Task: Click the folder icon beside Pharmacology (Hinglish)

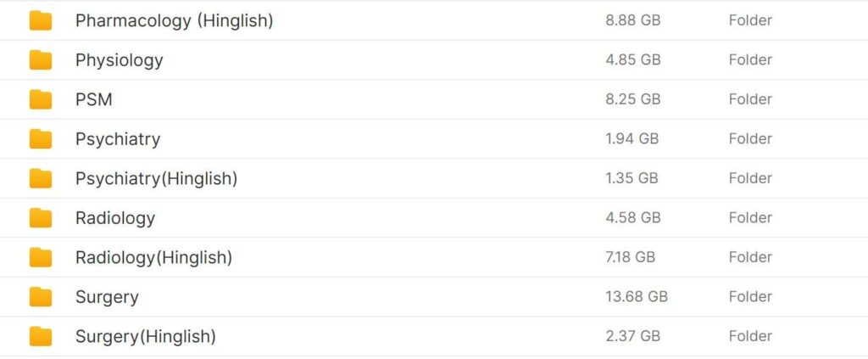Action: coord(41,20)
